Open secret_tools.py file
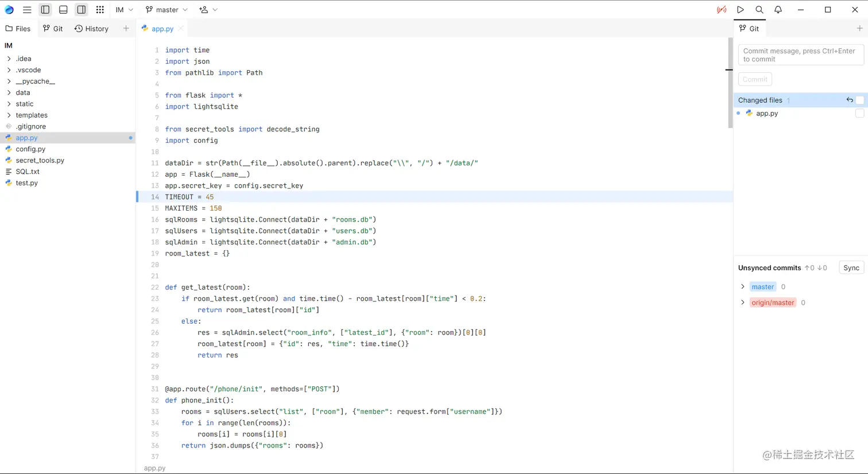The image size is (868, 474). (x=68, y=160)
